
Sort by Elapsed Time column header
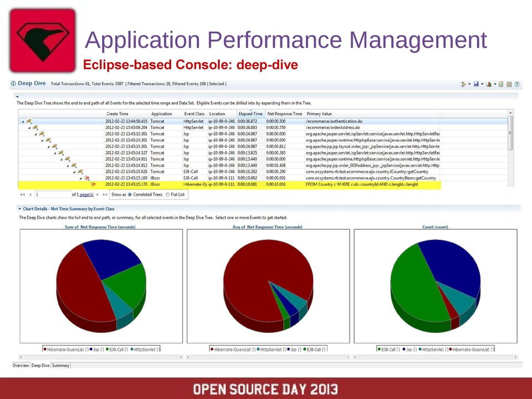pos(250,114)
